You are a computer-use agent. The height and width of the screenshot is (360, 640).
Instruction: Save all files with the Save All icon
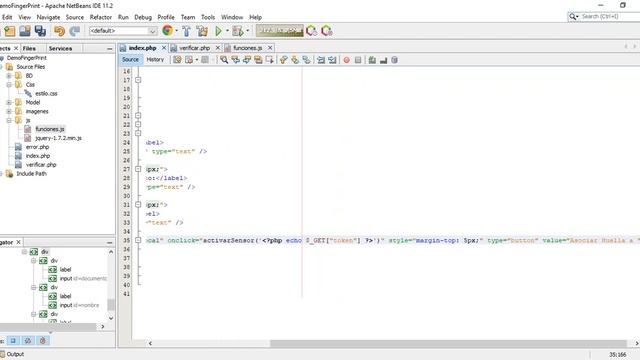pos(40,31)
